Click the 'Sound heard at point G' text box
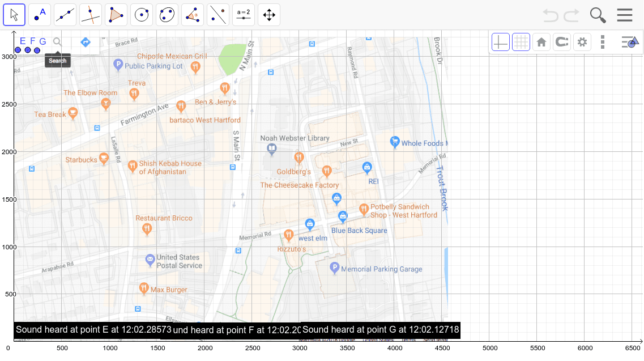Image resolution: width=644 pixels, height=361 pixels. pos(380,330)
